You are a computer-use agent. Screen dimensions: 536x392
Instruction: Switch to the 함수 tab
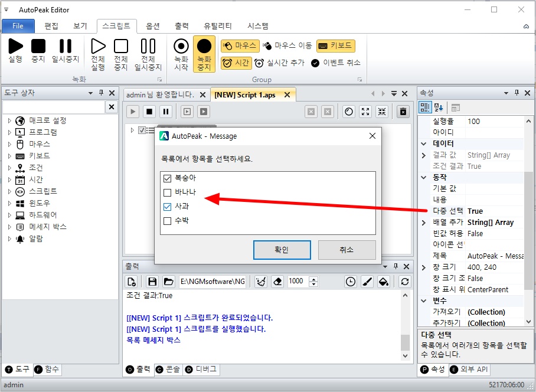[x=47, y=370]
